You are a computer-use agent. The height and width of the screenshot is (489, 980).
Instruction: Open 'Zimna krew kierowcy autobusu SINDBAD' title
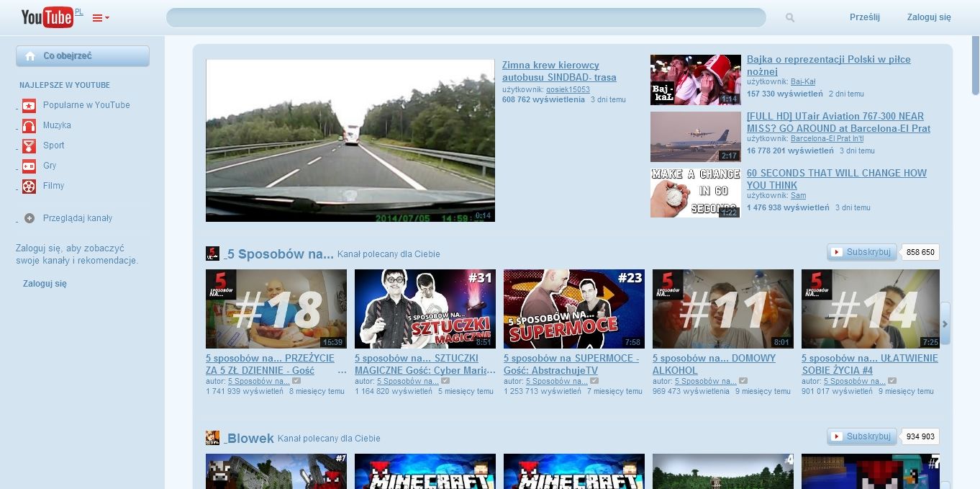coord(559,71)
